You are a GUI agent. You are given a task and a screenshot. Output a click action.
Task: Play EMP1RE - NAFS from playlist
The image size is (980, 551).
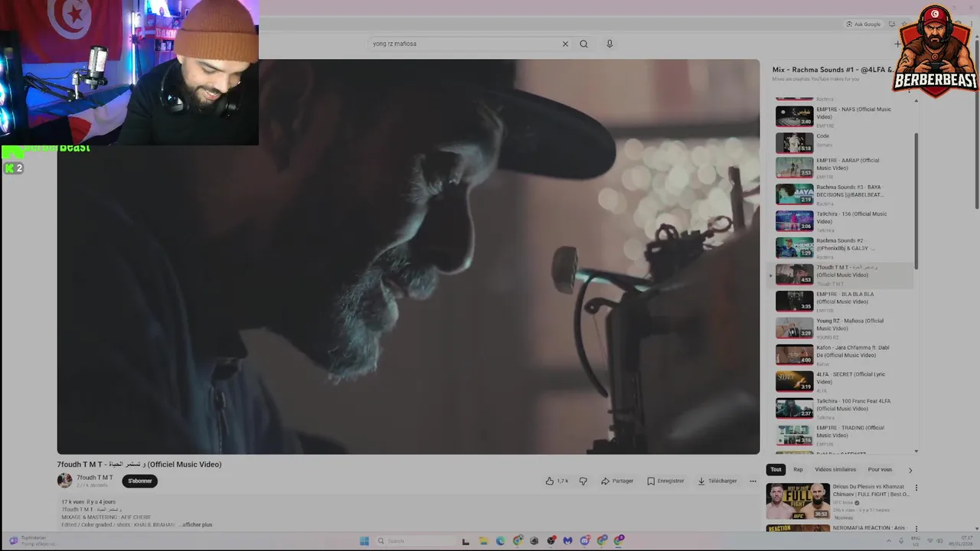tap(844, 116)
